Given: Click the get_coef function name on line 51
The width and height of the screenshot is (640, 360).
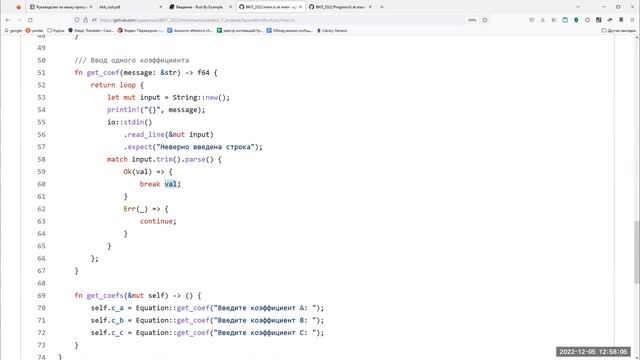Looking at the screenshot, I should pos(103,73).
